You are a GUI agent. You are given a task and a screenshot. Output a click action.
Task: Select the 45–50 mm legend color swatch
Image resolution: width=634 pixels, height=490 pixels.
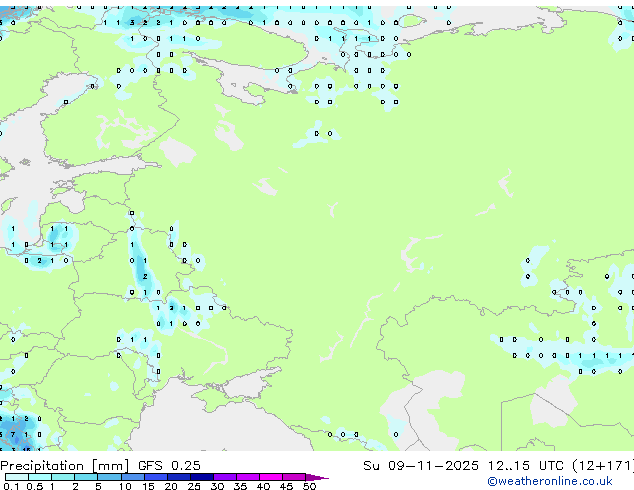click(294, 477)
